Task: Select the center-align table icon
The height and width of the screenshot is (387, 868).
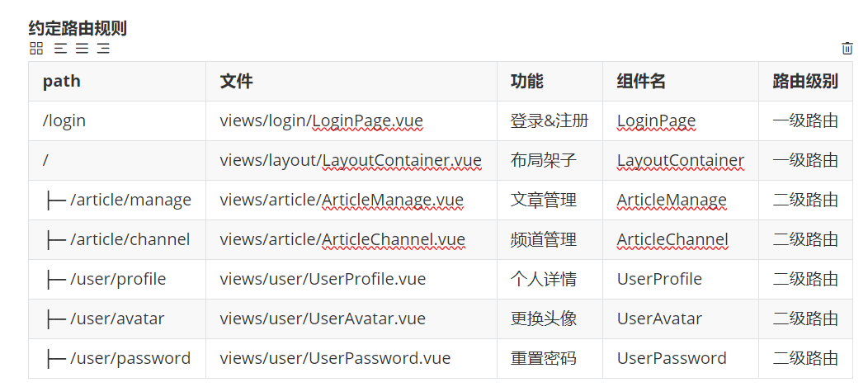Action: 82,48
